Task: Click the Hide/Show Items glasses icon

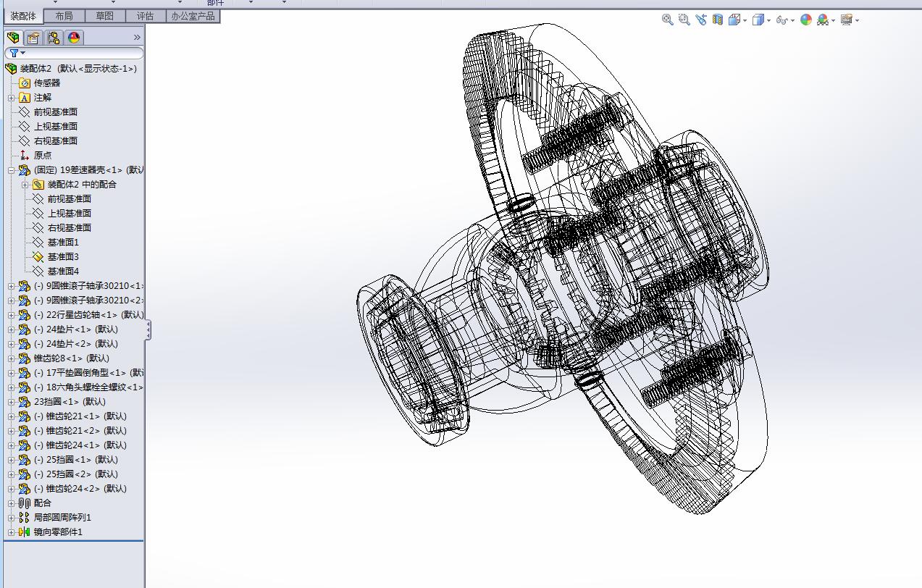Action: (781, 20)
